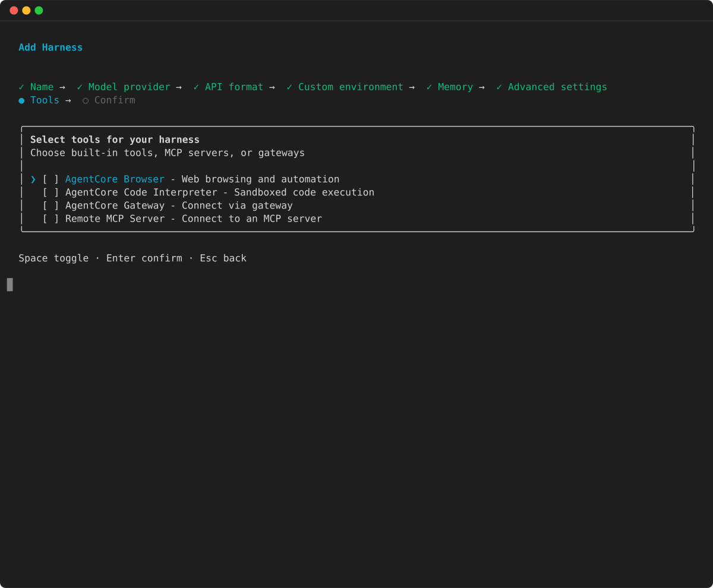The image size is (713, 588).
Task: Click 'Connect via gateway' description
Action: 237,206
